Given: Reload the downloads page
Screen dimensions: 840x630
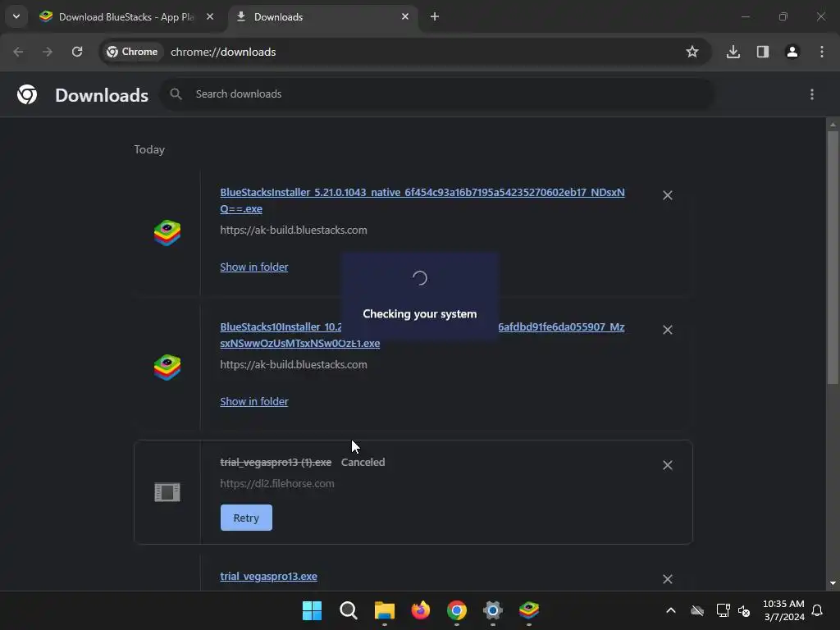Looking at the screenshot, I should tap(77, 52).
